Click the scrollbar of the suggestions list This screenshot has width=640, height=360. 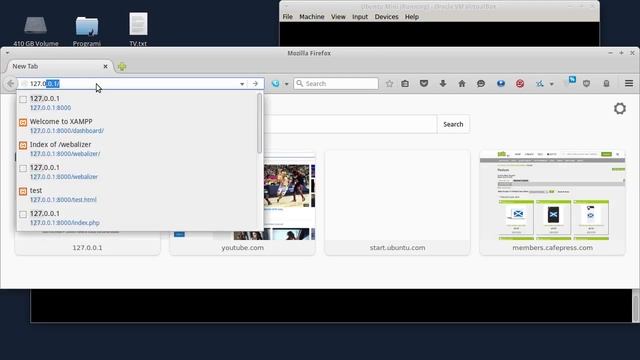click(x=259, y=123)
